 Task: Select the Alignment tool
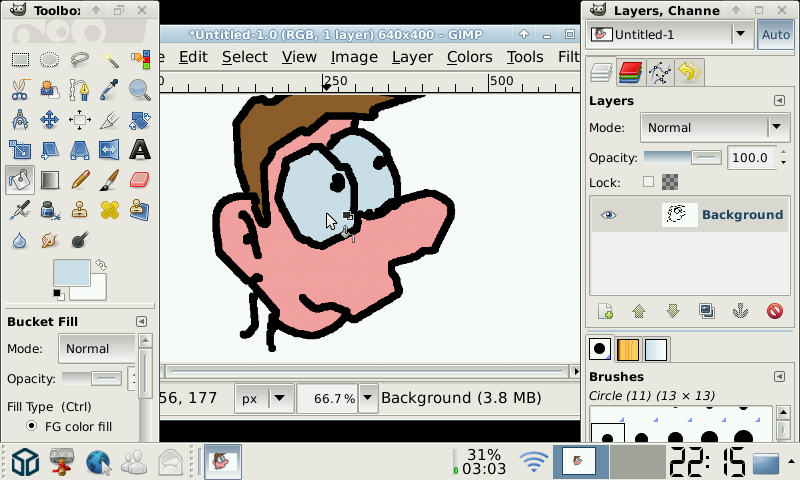click(80, 120)
